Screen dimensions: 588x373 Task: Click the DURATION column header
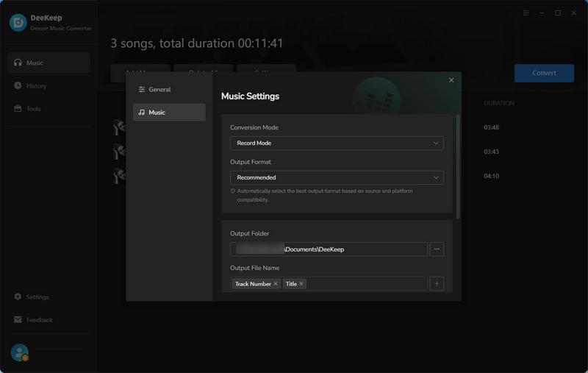(x=499, y=103)
